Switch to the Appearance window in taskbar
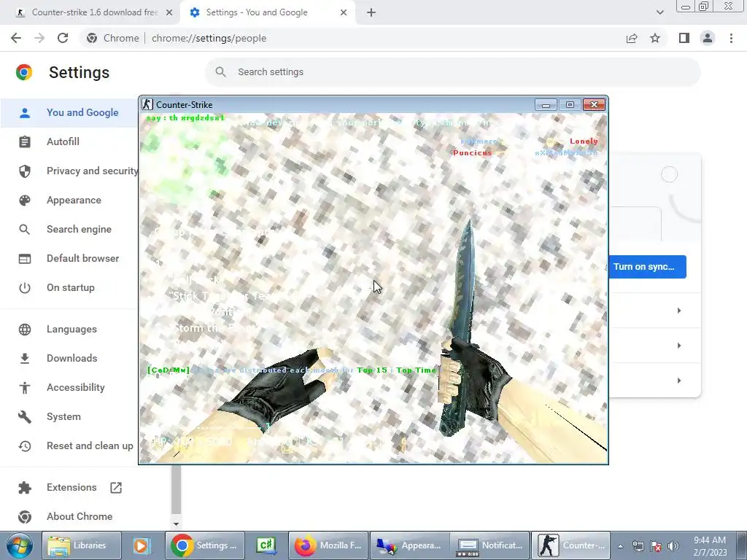The image size is (747, 560). [x=410, y=545]
